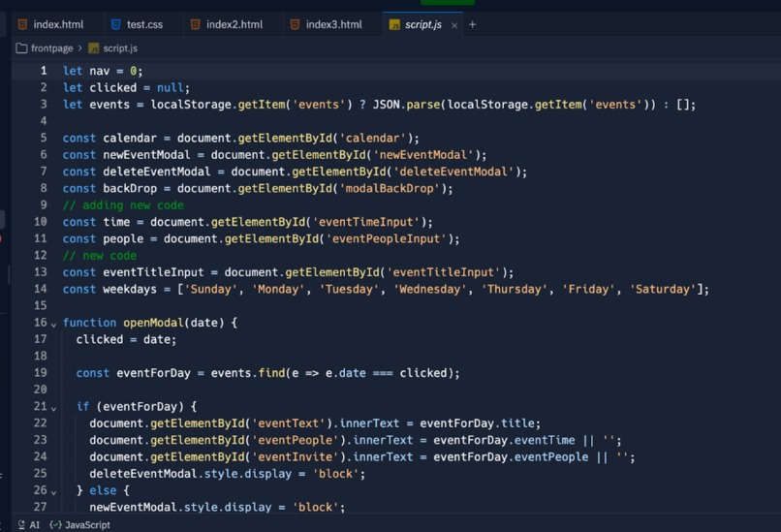This screenshot has width=781, height=532.
Task: Click the 'eventTimeInput' string on line 10
Action: coord(366,222)
